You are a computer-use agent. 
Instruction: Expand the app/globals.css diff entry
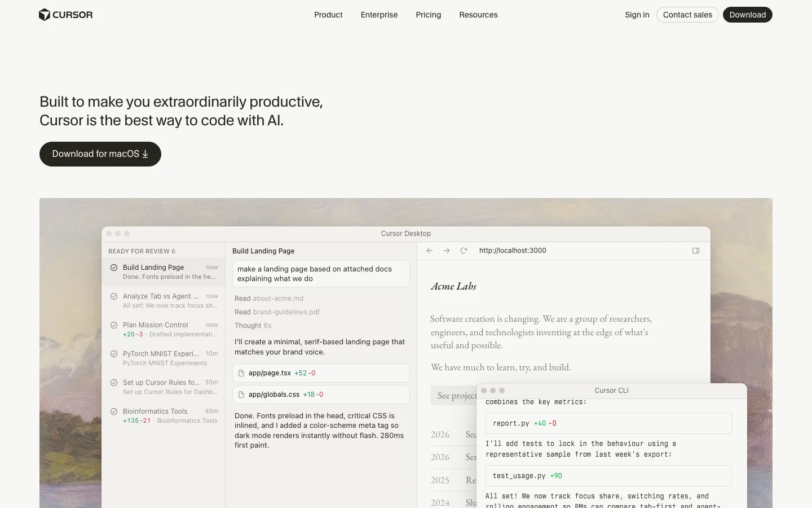(x=320, y=395)
